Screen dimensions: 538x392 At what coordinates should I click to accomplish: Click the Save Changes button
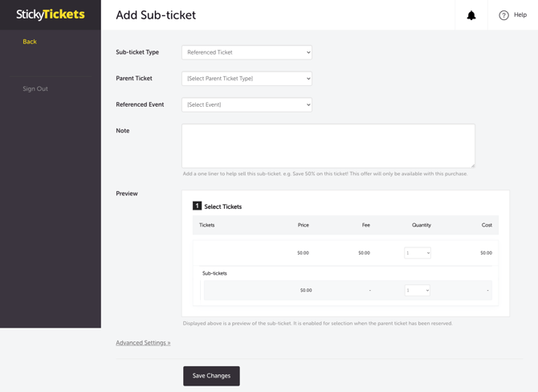tap(211, 376)
